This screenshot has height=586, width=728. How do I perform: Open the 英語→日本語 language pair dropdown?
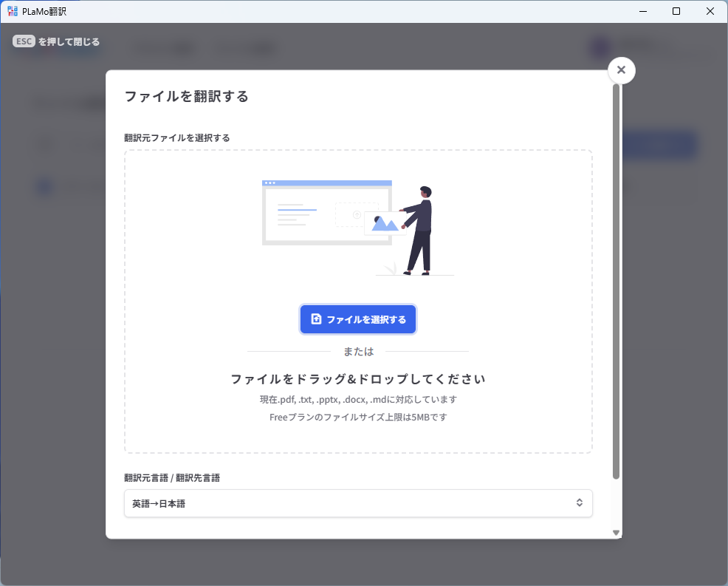point(358,503)
